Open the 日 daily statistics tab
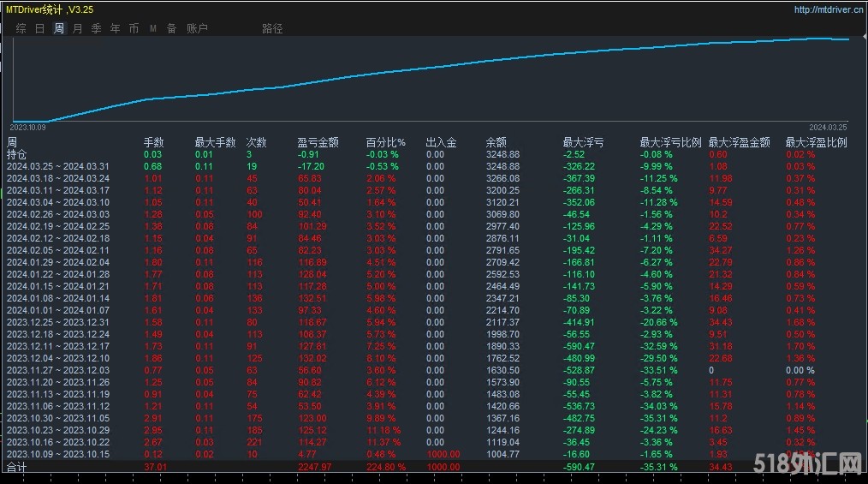Image resolution: width=868 pixels, height=484 pixels. 39,28
